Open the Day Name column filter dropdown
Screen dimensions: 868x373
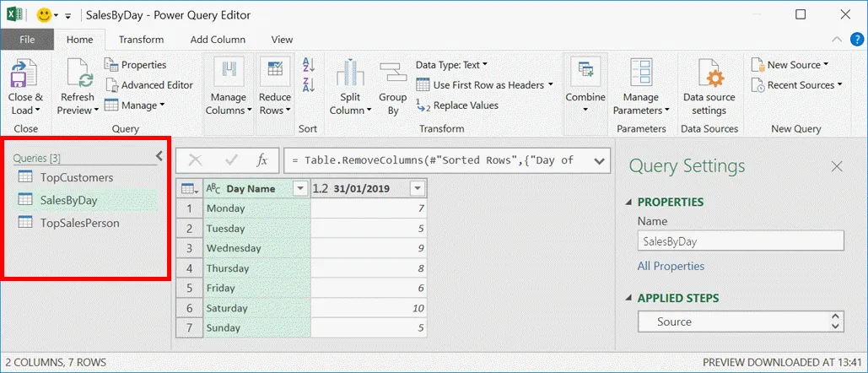(300, 189)
